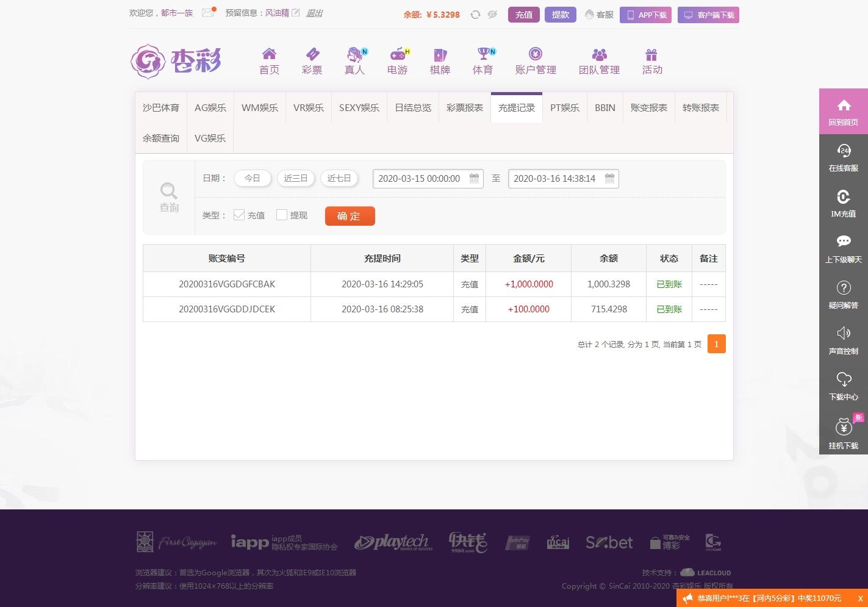Select page 1 in pagination
Viewport: 868px width, 607px height.
point(716,343)
